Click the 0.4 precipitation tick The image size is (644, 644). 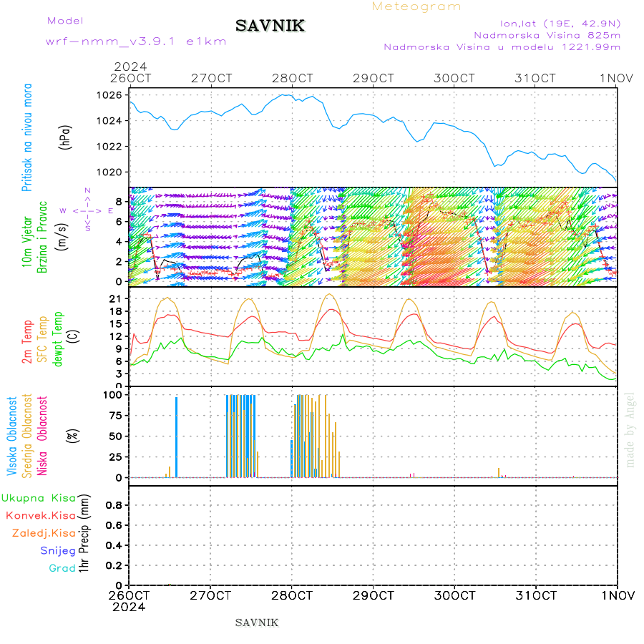[114, 545]
